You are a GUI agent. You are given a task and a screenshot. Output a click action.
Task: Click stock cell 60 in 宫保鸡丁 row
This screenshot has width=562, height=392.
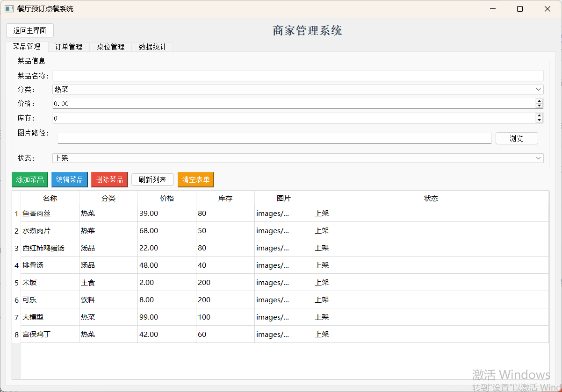pyautogui.click(x=225, y=335)
